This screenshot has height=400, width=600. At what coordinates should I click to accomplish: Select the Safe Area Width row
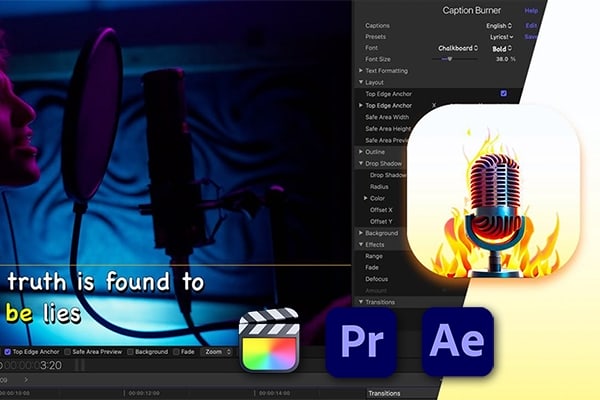[x=387, y=117]
